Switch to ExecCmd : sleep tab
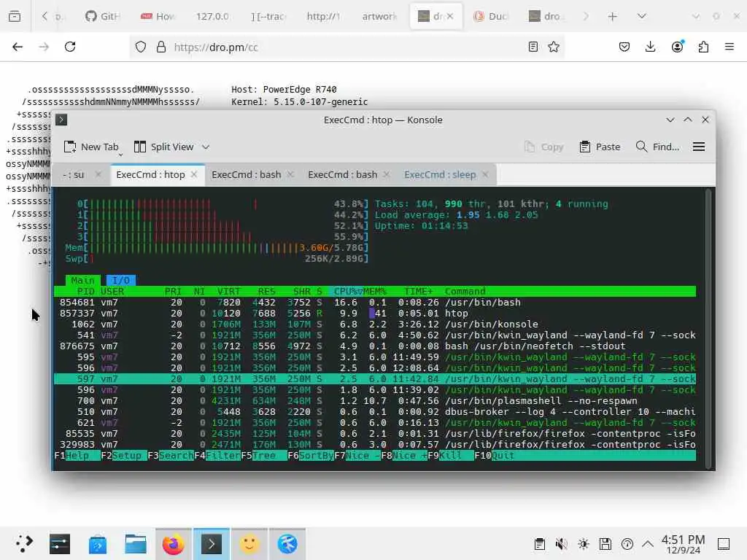Image resolution: width=747 pixels, height=560 pixels. coord(440,175)
